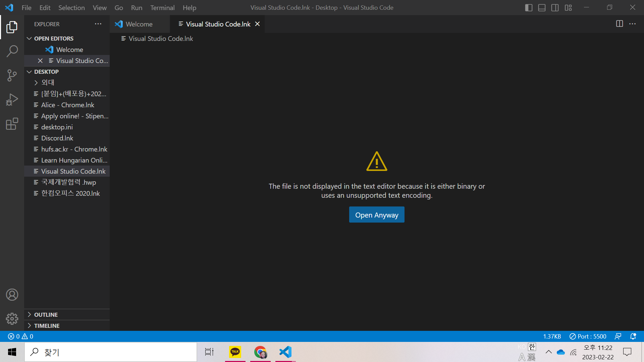The height and width of the screenshot is (362, 644).
Task: Open notifications bell in status bar
Action: (633, 336)
